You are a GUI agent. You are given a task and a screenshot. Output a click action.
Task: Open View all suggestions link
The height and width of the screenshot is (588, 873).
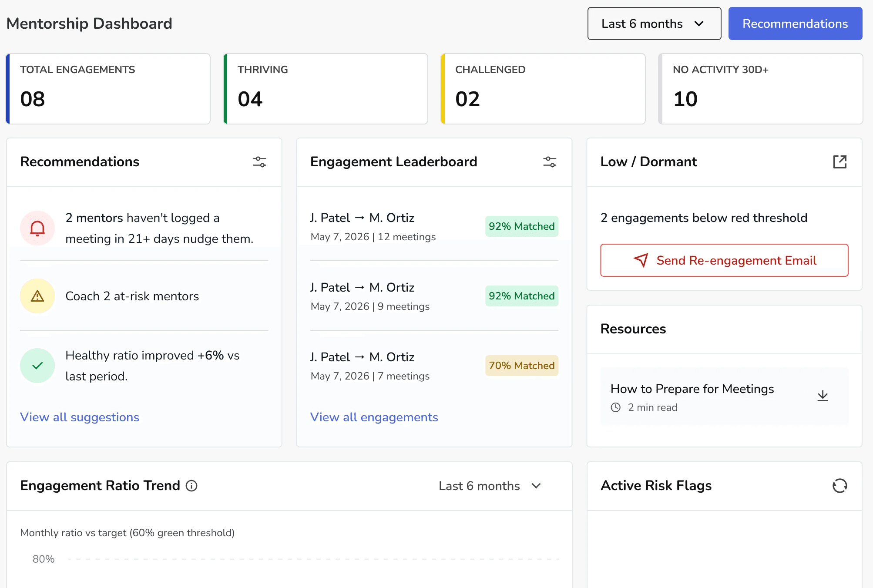point(80,417)
